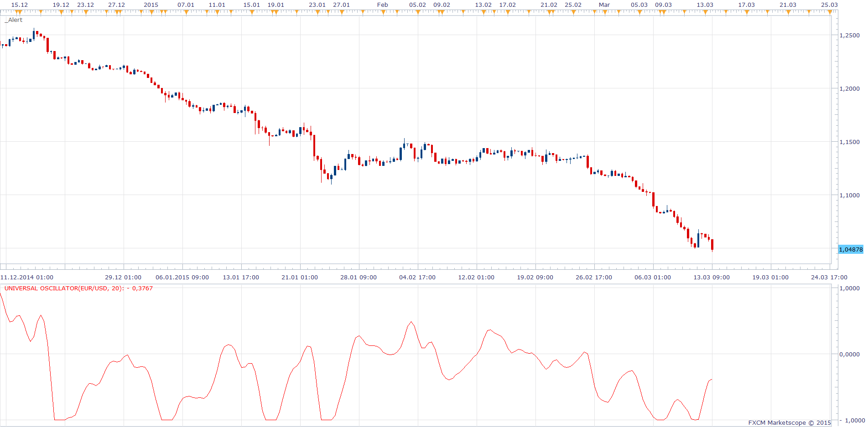This screenshot has width=868, height=427.
Task: Open the orange marker under 25.02
Action: point(573,12)
